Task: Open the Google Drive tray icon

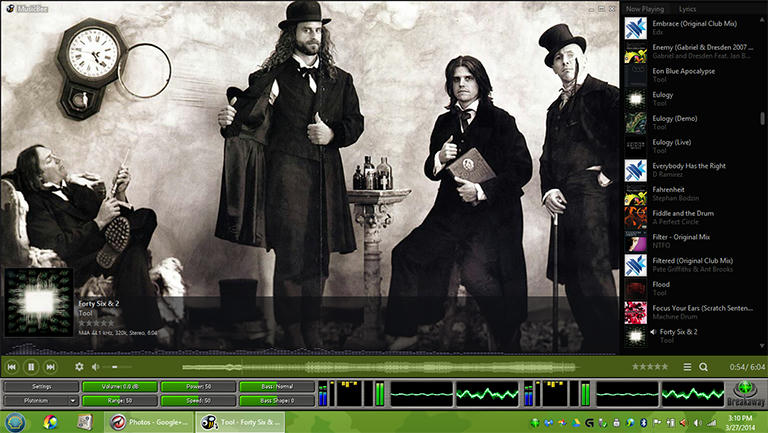Action: (576, 422)
